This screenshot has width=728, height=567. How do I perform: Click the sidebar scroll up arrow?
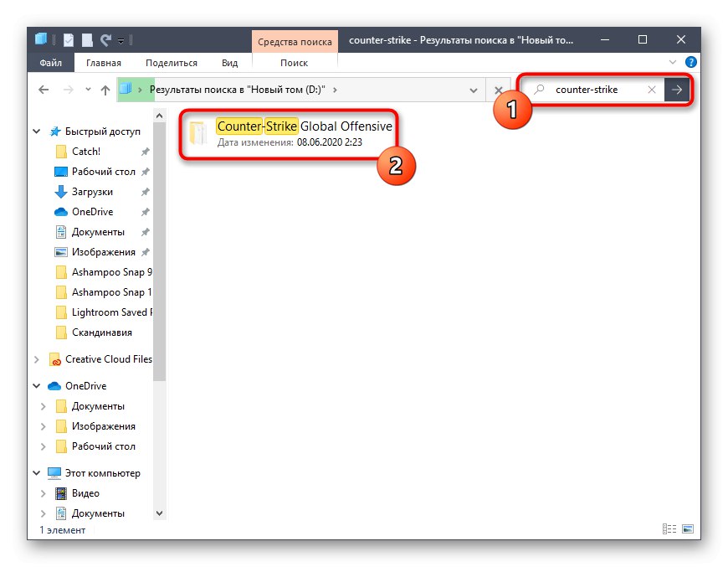coord(159,116)
